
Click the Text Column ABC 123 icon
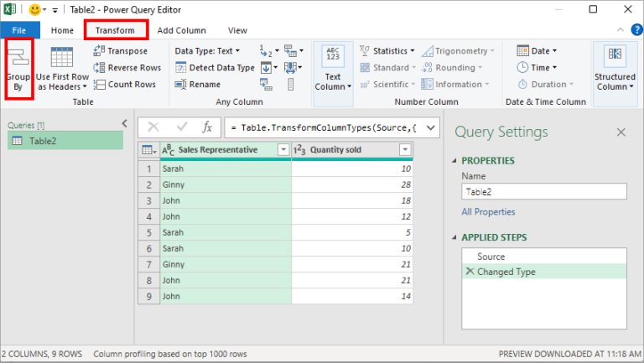[333, 55]
